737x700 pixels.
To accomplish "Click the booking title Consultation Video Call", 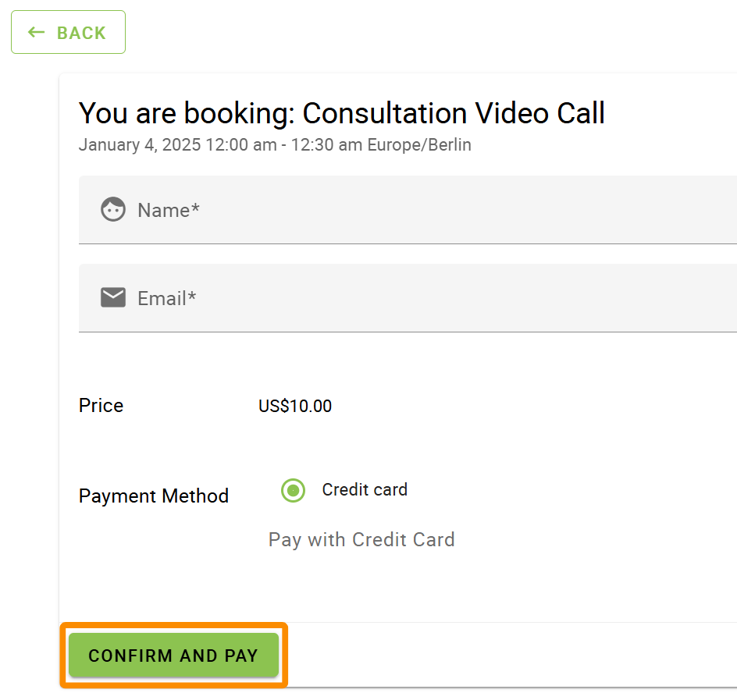I will coord(340,113).
